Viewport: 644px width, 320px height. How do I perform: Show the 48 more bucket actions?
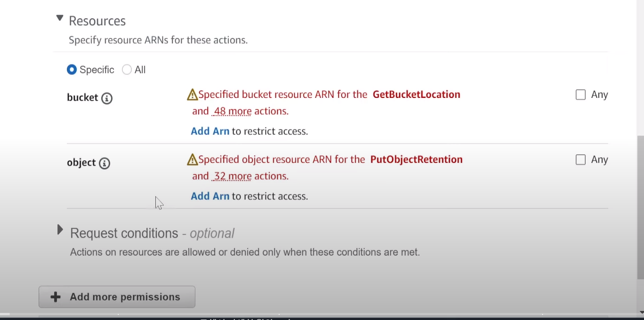233,112
